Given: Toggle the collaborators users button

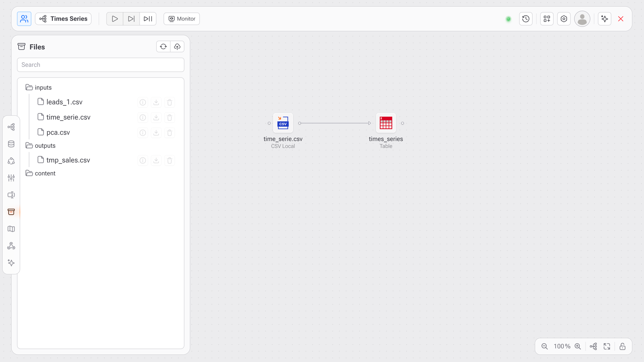Looking at the screenshot, I should pyautogui.click(x=24, y=19).
